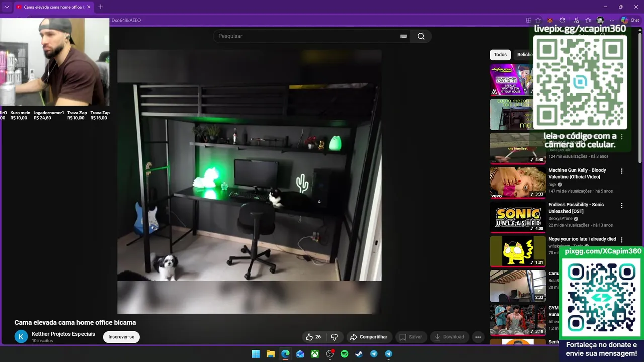The image size is (644, 362).
Task: Open the three-dot menu for Bloody Valentine video
Action: [622, 171]
